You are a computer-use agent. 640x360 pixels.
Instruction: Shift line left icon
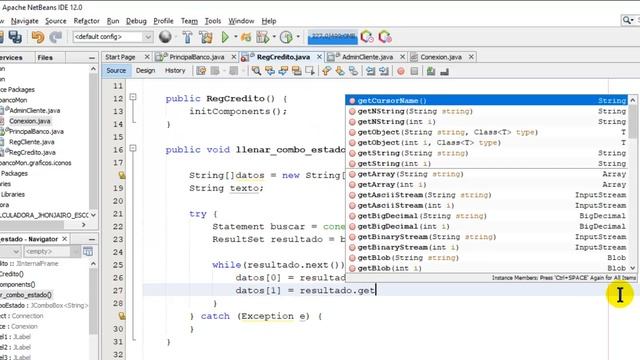tap(370, 71)
